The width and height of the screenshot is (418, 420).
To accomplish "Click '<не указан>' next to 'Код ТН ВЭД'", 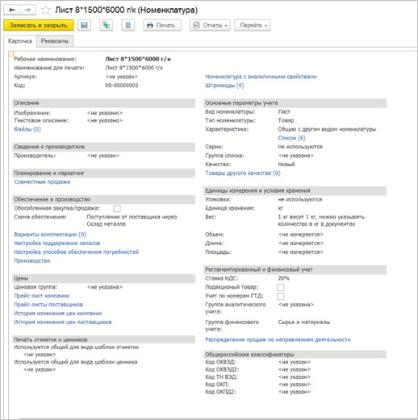I will tap(294, 377).
